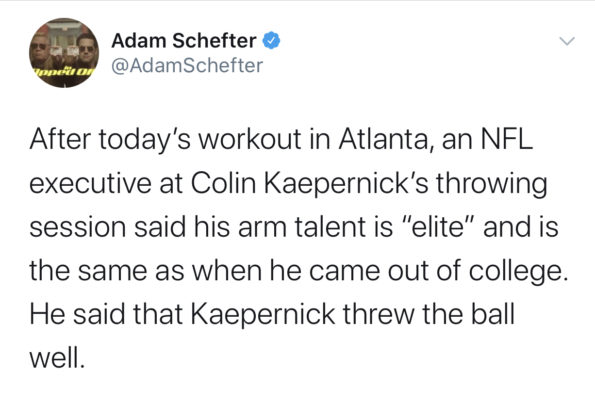
Task: Click the word "ball" in the tweet
Action: (x=492, y=314)
